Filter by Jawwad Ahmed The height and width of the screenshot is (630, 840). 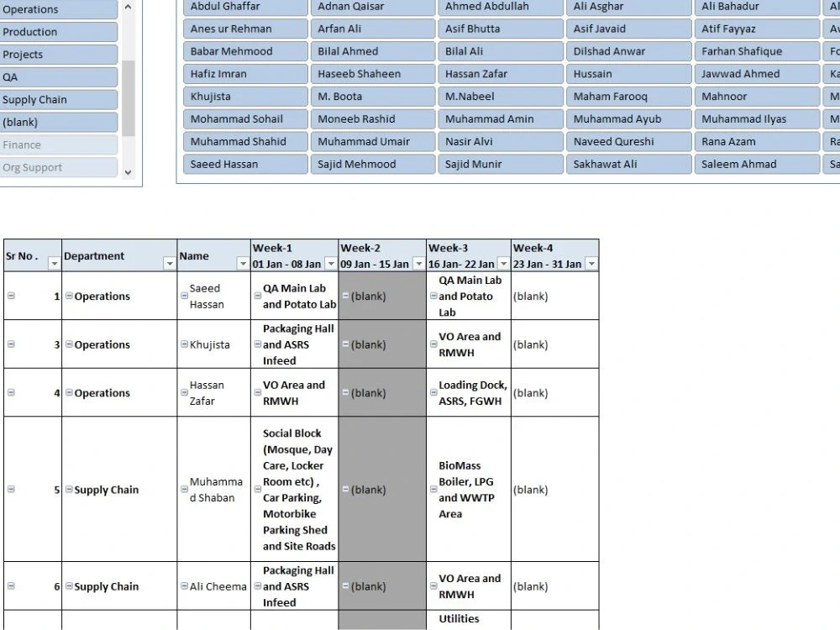click(x=757, y=73)
